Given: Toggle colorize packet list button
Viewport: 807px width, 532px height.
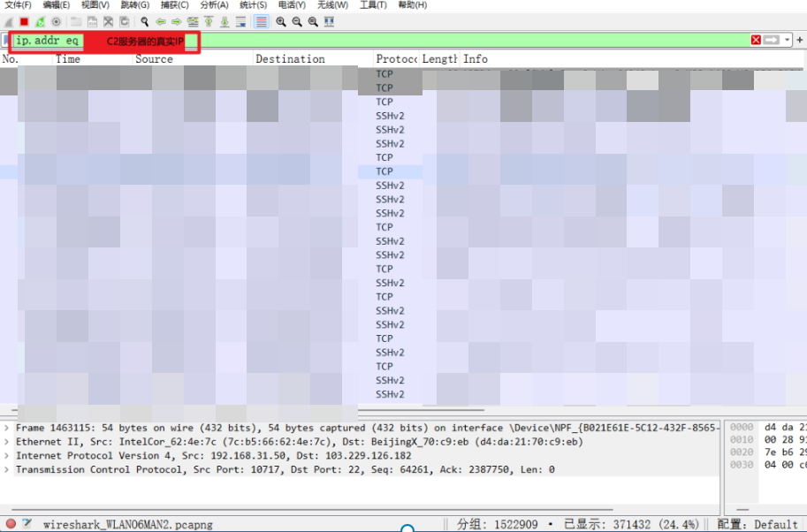Looking at the screenshot, I should pyautogui.click(x=262, y=21).
